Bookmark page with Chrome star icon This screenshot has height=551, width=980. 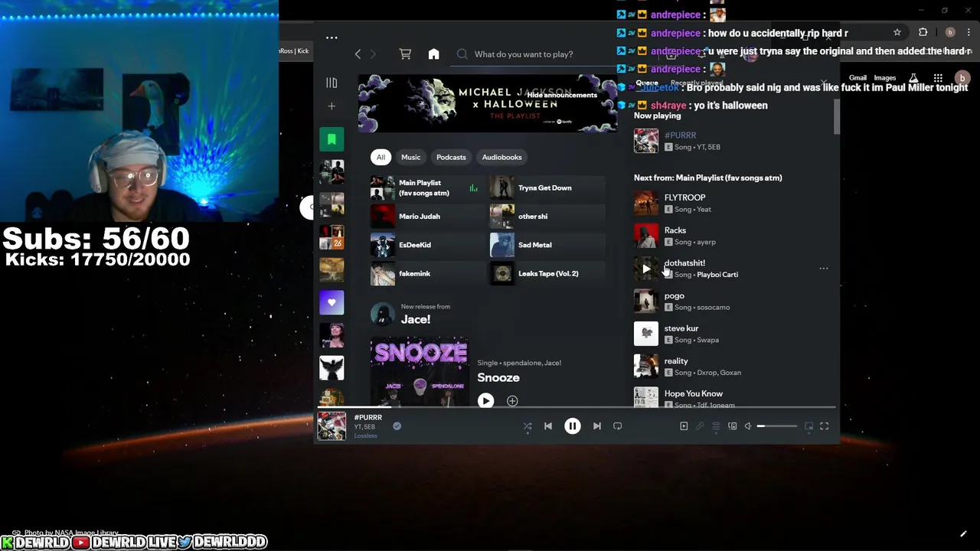pyautogui.click(x=897, y=33)
